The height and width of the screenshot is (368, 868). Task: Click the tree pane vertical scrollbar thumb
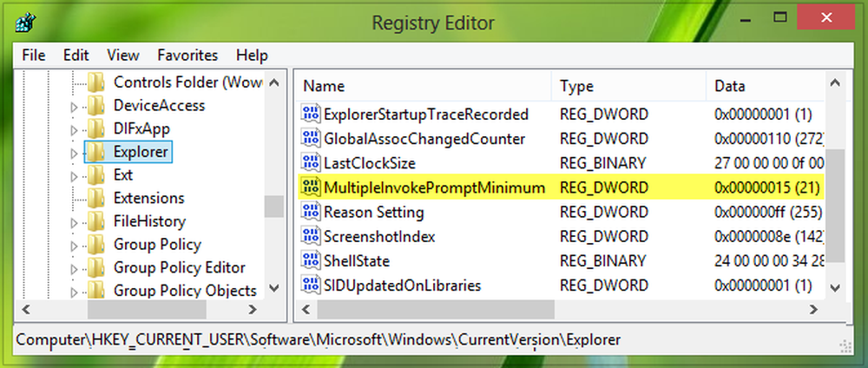pyautogui.click(x=274, y=207)
